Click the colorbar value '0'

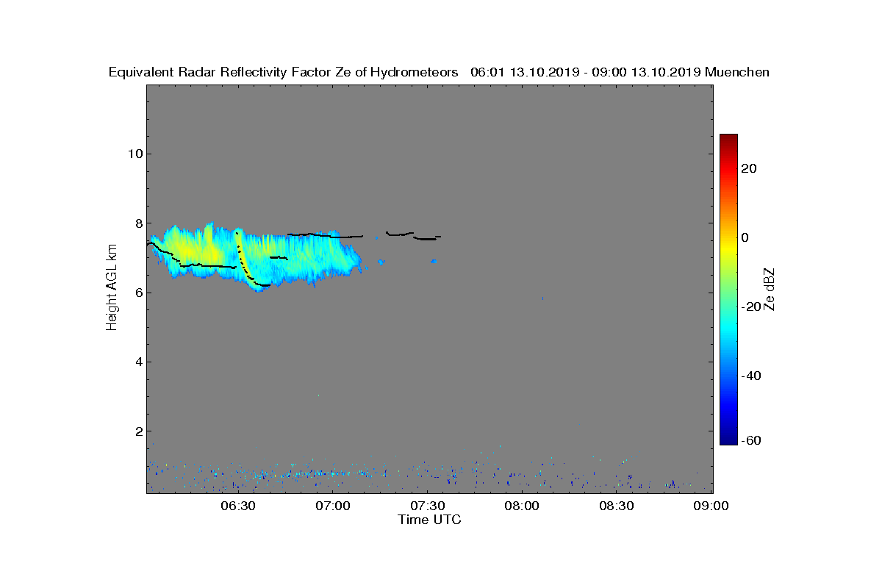click(x=745, y=237)
